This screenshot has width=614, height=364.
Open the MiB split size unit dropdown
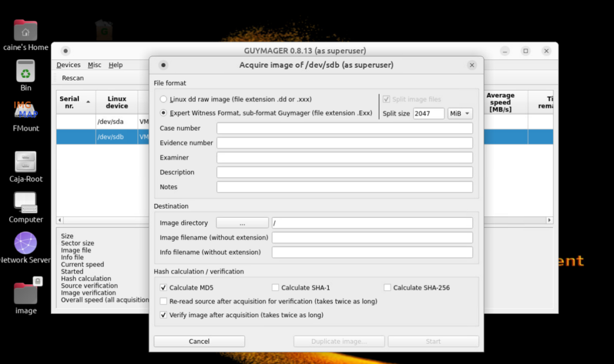tap(460, 113)
